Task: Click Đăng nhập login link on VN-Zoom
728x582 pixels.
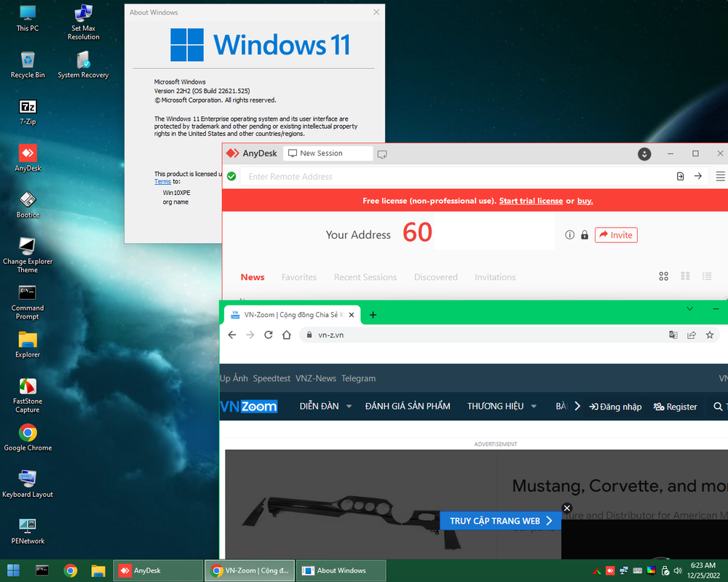Action: click(615, 407)
